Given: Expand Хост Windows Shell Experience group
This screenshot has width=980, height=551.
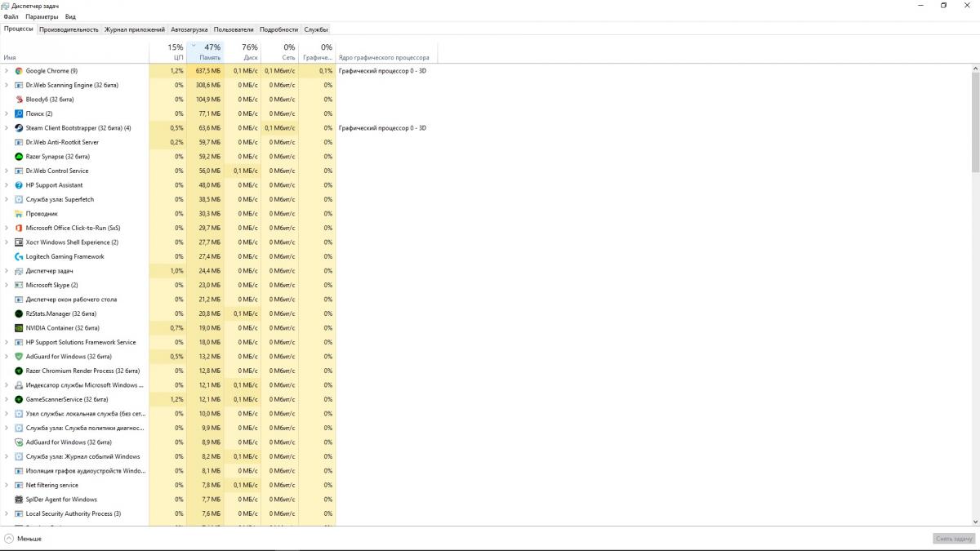Looking at the screenshot, I should [x=7, y=242].
